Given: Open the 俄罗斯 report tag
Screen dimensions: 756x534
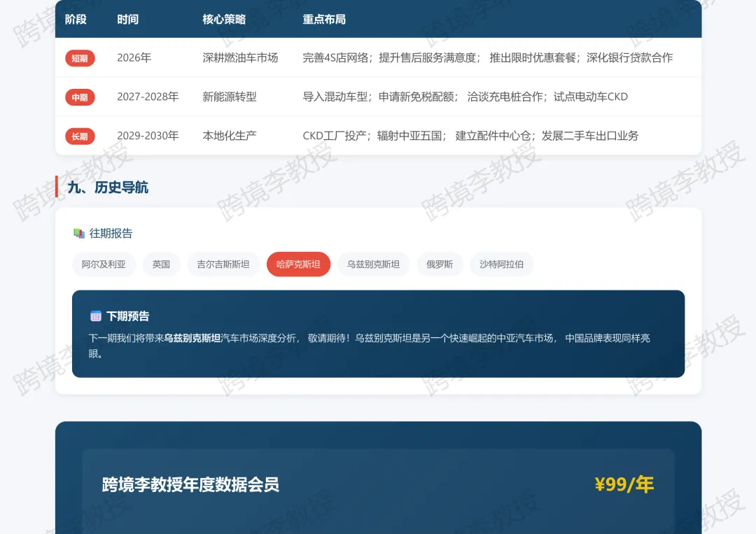Looking at the screenshot, I should pyautogui.click(x=440, y=264).
